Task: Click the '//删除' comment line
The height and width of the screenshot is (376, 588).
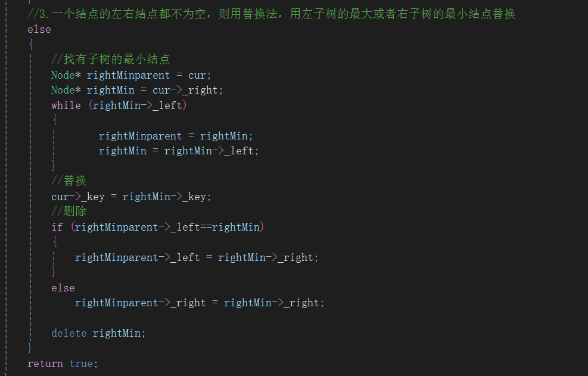Action: pyautogui.click(x=69, y=212)
